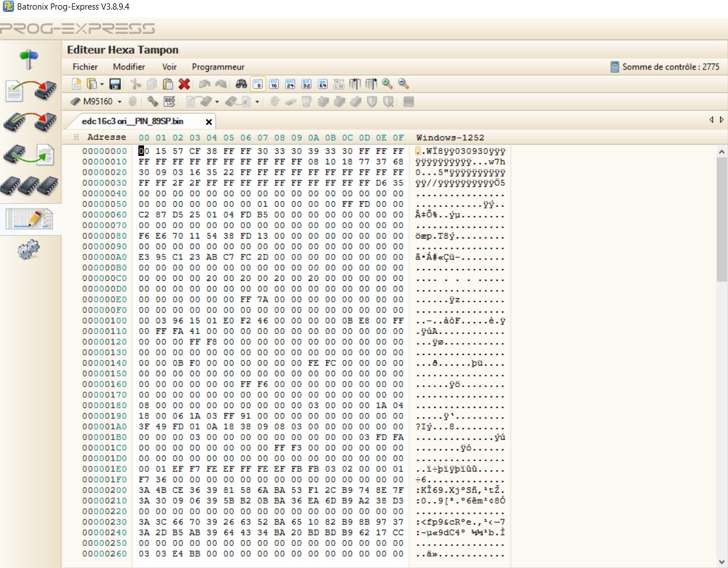Click the Somme de contrôle calculator icon
This screenshot has height=568, width=728.
pyautogui.click(x=614, y=67)
